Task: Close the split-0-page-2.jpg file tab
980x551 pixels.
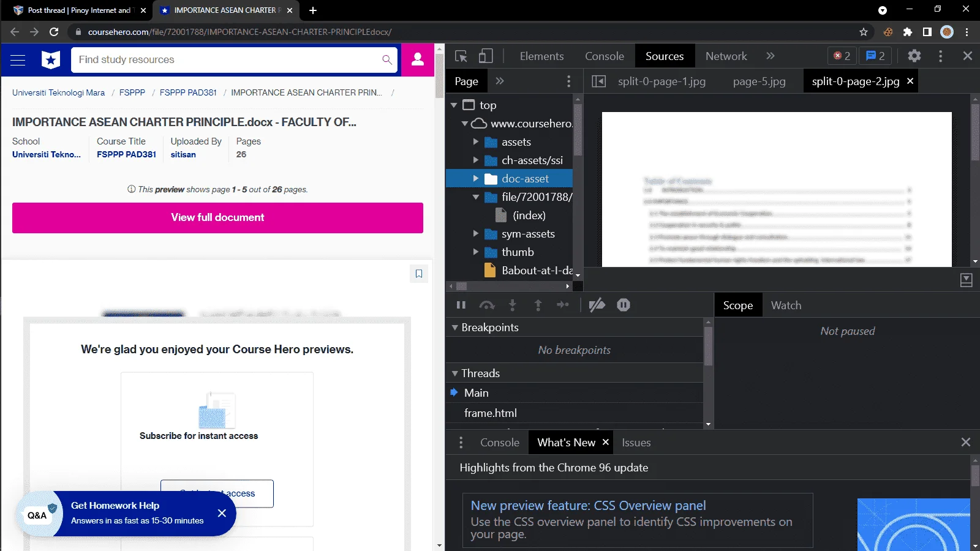Action: tap(910, 81)
